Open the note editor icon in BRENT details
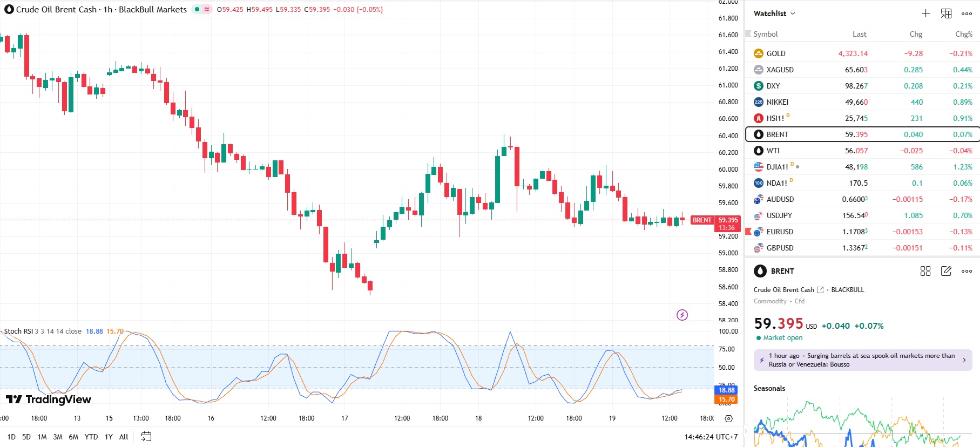The image size is (980, 447). click(946, 271)
